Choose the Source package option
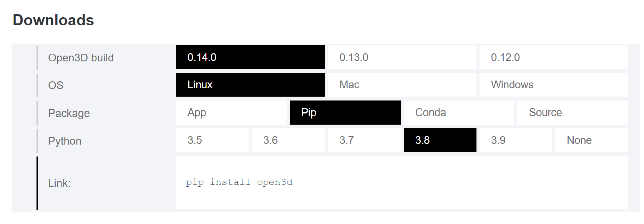The height and width of the screenshot is (224, 644). (x=572, y=112)
